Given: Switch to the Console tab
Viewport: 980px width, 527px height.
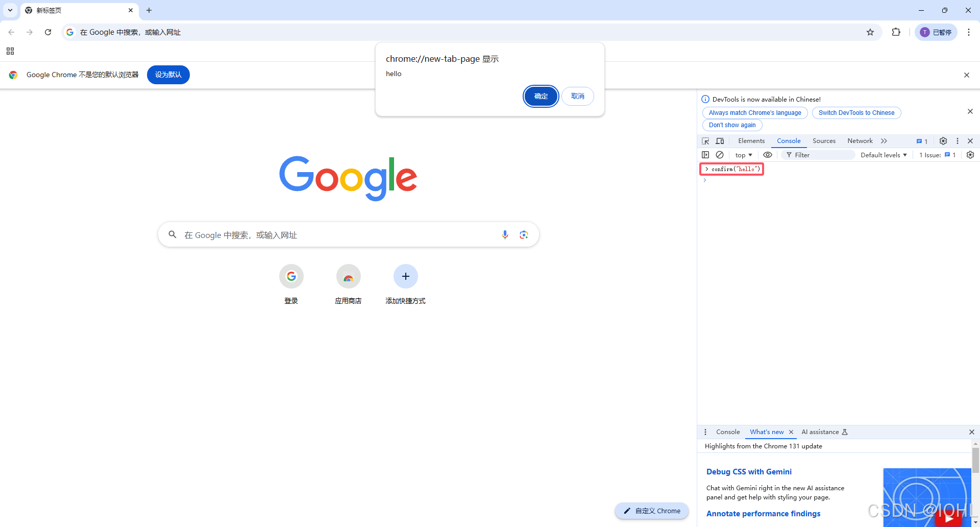Looking at the screenshot, I should (789, 141).
